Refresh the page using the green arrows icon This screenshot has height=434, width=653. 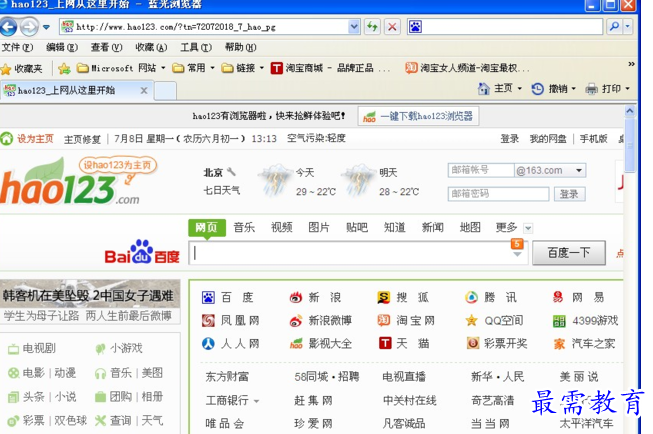[x=372, y=27]
